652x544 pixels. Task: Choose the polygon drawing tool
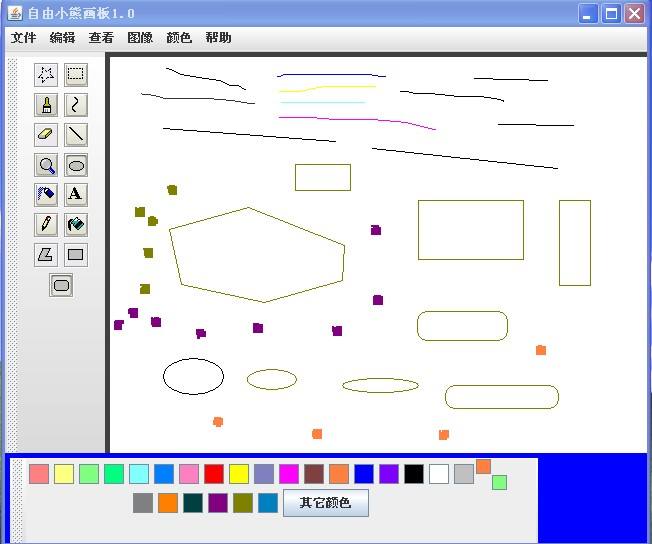[x=46, y=255]
